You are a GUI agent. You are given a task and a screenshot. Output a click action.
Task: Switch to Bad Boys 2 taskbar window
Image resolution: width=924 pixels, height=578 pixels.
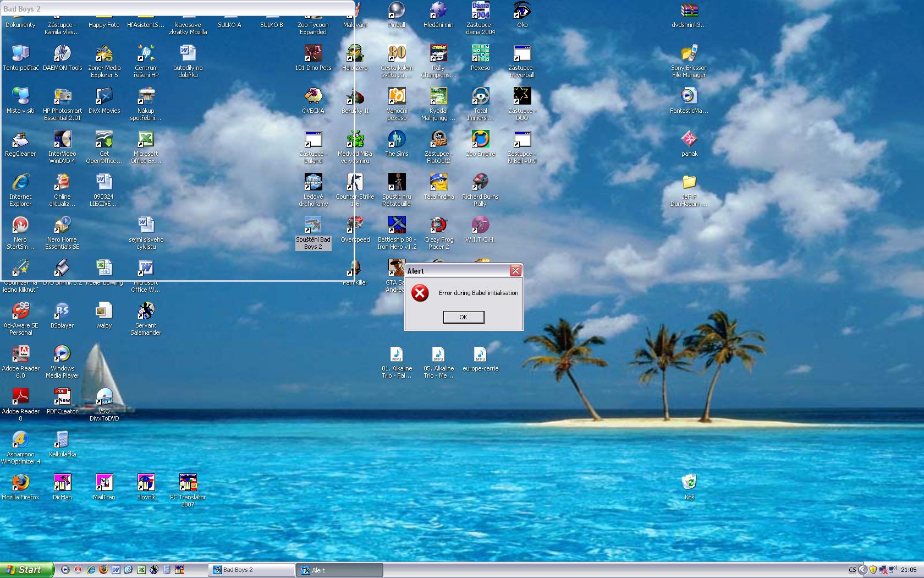(x=251, y=570)
